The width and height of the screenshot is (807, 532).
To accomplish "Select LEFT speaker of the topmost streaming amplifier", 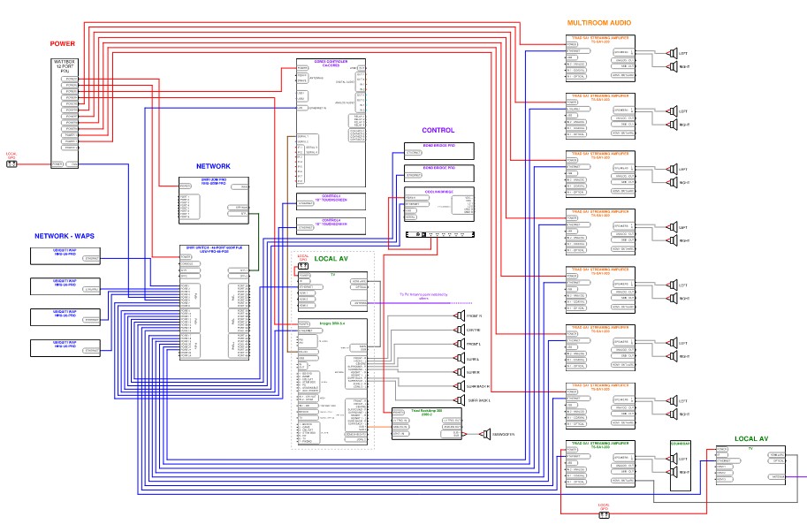I will point(671,52).
